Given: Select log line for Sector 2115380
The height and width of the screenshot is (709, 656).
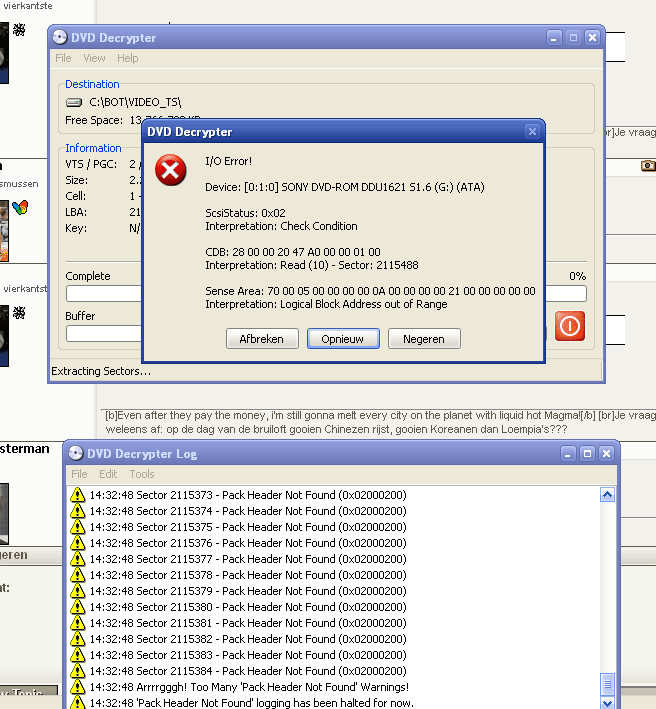Looking at the screenshot, I should 248,607.
